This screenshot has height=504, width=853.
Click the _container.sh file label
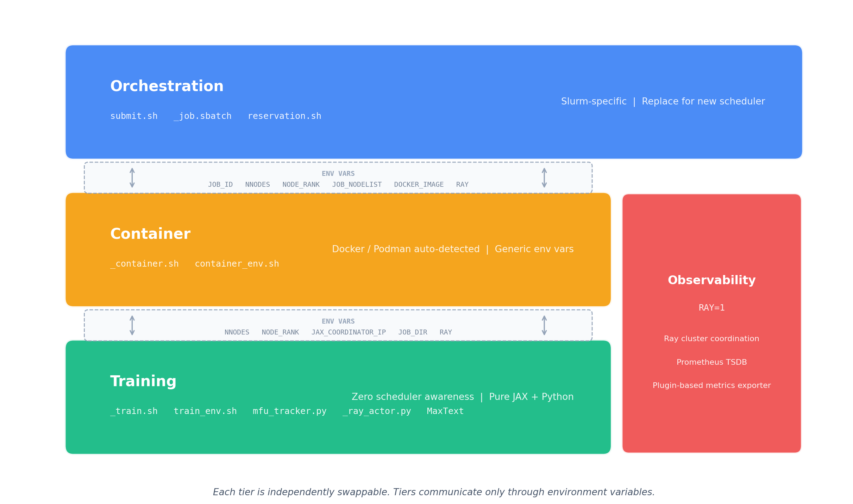pyautogui.click(x=144, y=264)
